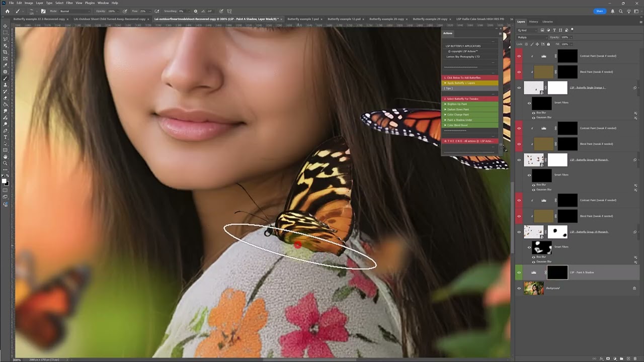Select the Clone Stamp tool
Viewport: 644px width, 362px height.
(6, 85)
